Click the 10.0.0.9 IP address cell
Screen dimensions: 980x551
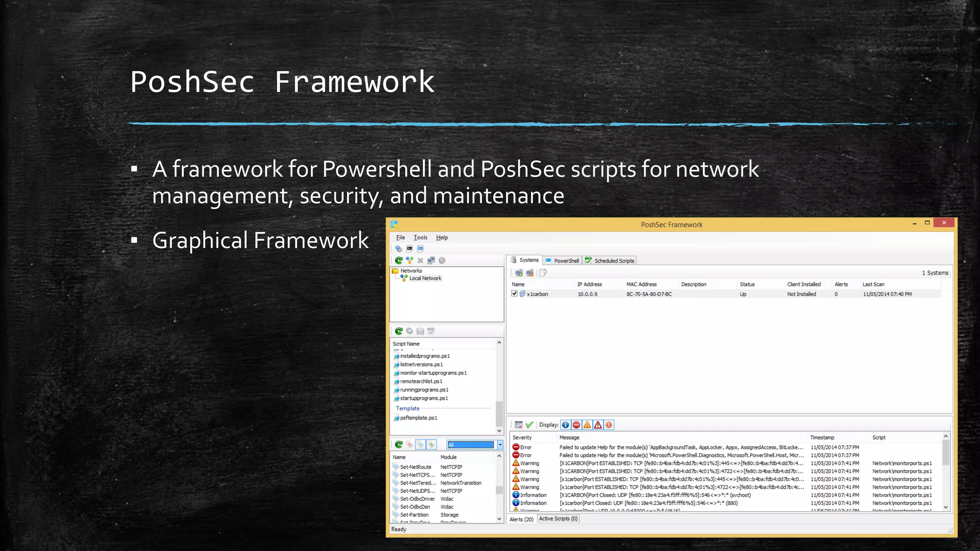pos(588,294)
